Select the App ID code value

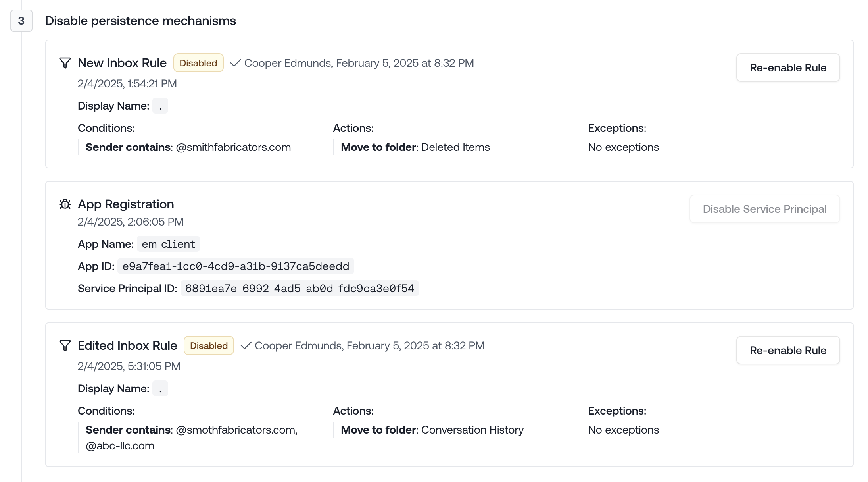(236, 266)
